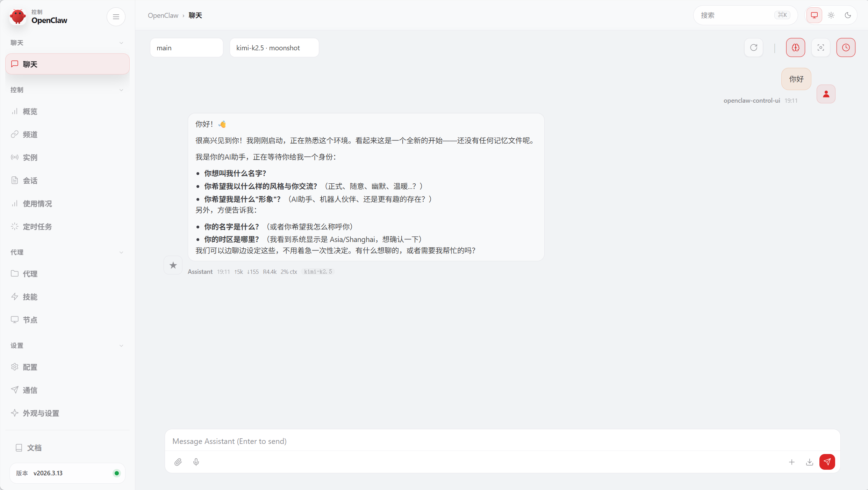Click the hamburger sidebar collapse button
Viewport: 868px width, 490px height.
click(116, 17)
